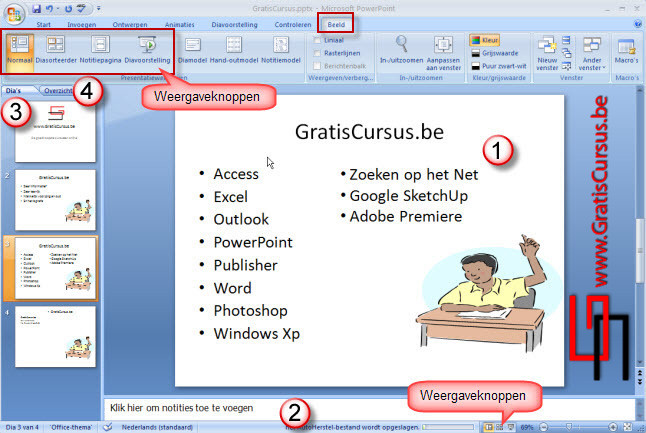Open the Start ribbon tab
The height and width of the screenshot is (433, 646).
click(x=43, y=25)
